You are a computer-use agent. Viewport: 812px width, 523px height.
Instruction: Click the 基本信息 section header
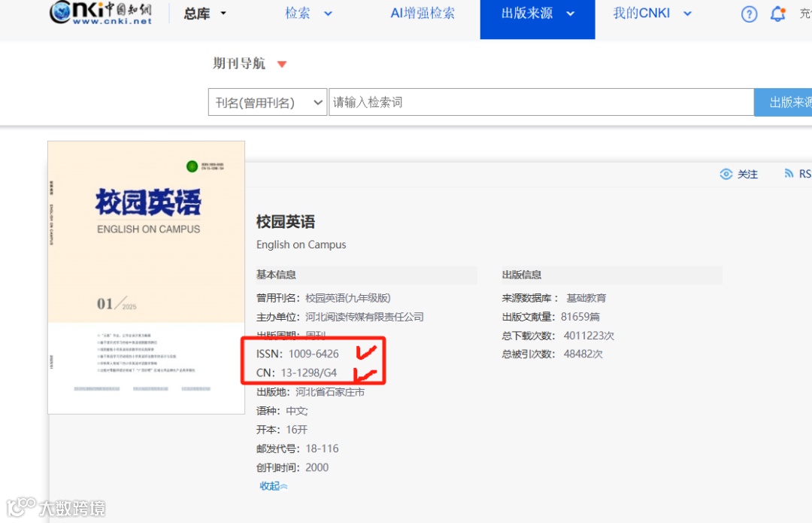coord(276,275)
